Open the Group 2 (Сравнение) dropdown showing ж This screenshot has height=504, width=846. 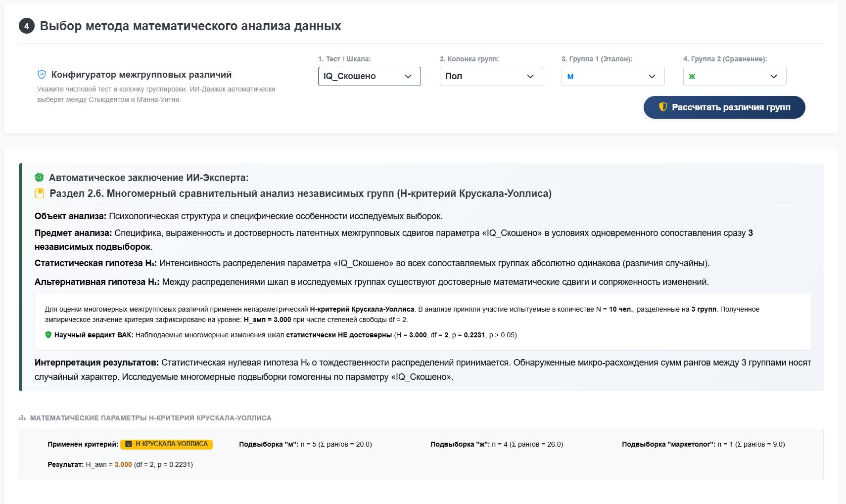click(735, 76)
